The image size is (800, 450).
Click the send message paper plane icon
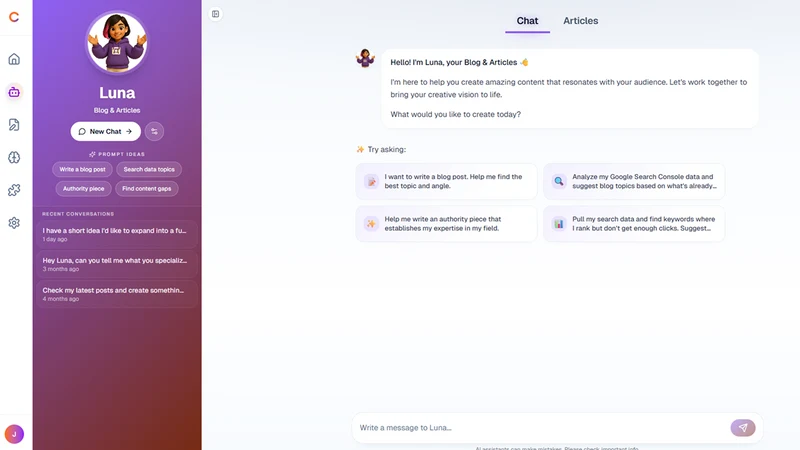[743, 428]
